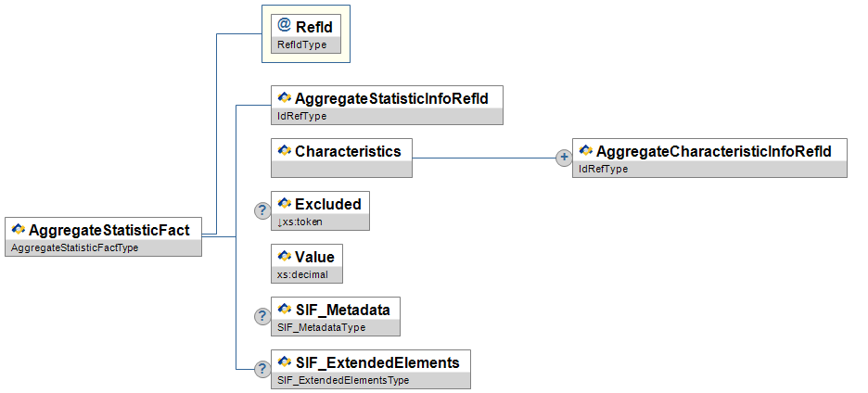
Task: Click the optional question mark beside SIF_Metadata
Action: pyautogui.click(x=262, y=316)
